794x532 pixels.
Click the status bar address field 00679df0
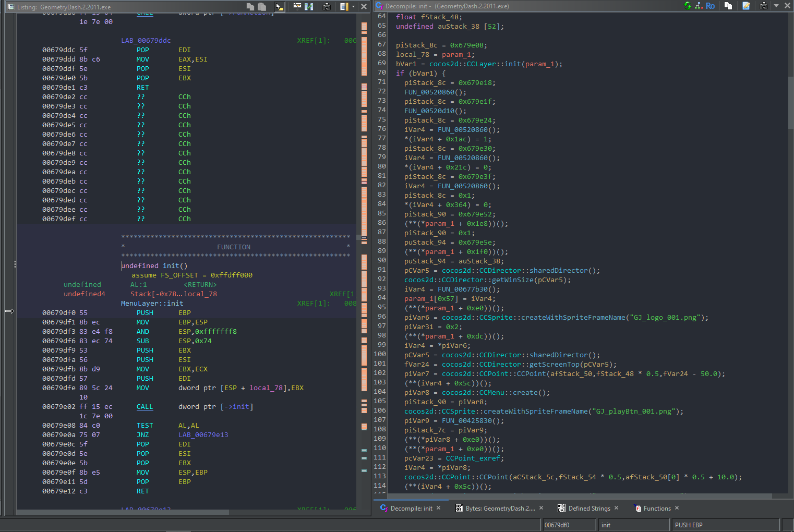coord(569,525)
